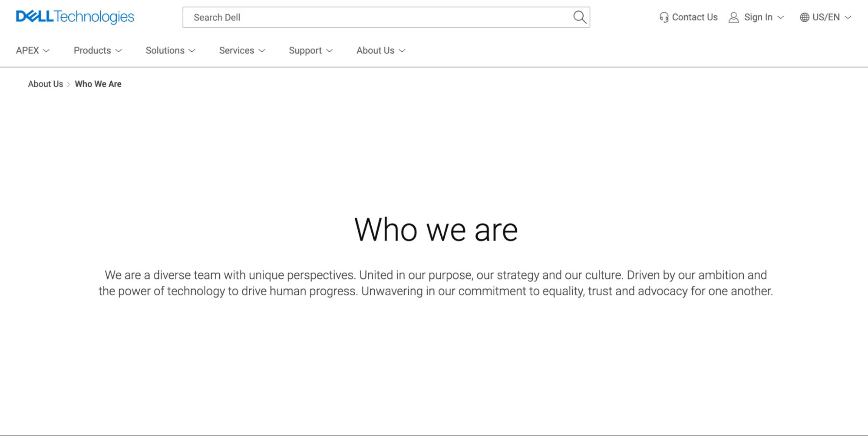Click the Sign In user icon
The image size is (868, 436).
(x=734, y=17)
